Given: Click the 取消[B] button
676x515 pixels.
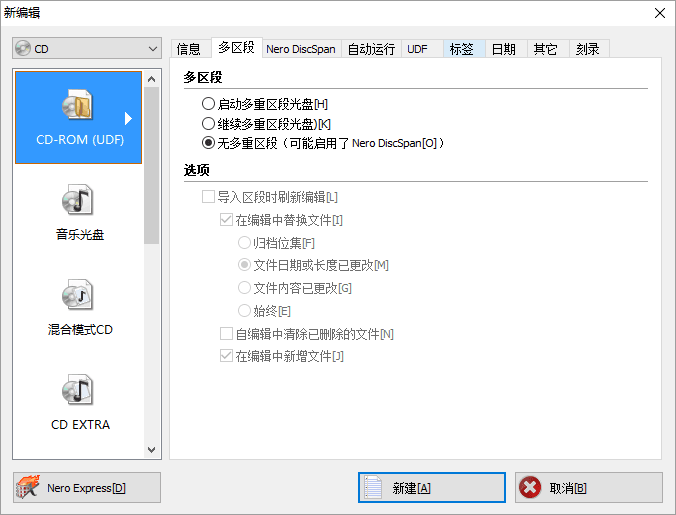Looking at the screenshot, I should point(588,487).
